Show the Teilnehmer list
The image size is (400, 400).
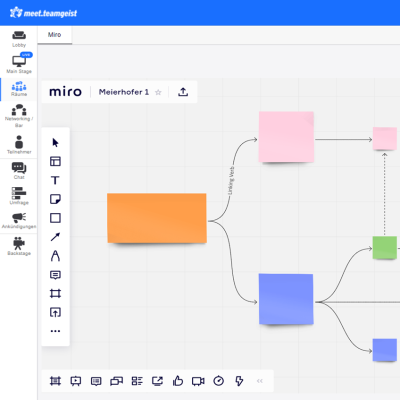[19, 144]
